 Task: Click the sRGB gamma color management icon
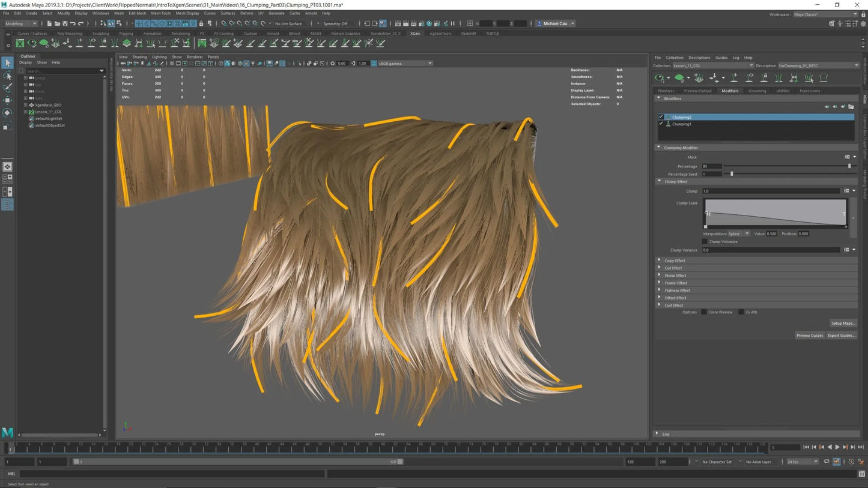[374, 63]
